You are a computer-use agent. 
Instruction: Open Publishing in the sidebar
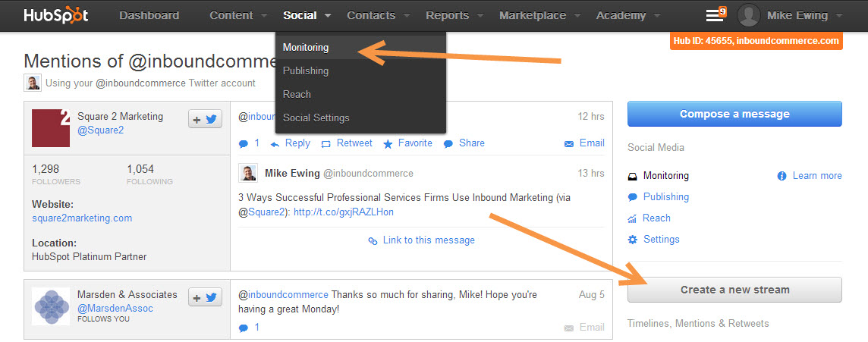[x=658, y=197]
